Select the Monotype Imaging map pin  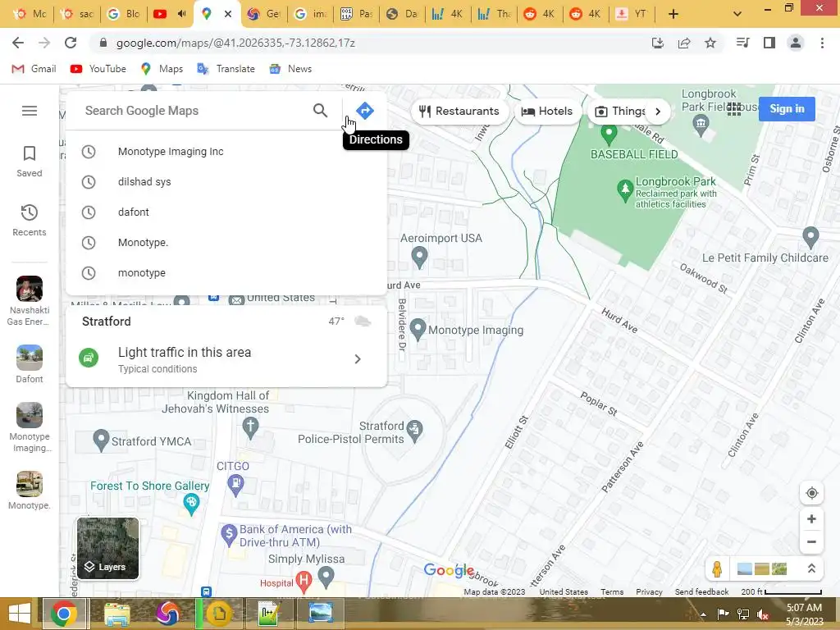coord(418,330)
